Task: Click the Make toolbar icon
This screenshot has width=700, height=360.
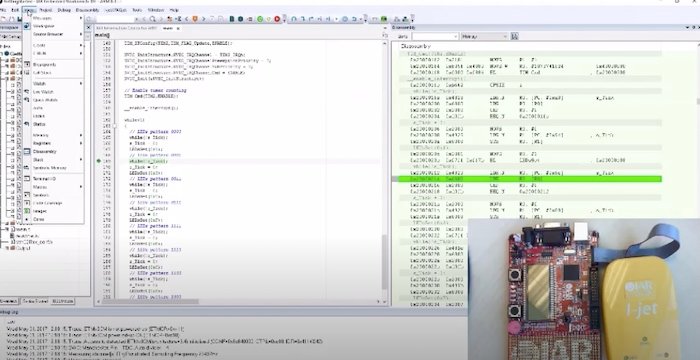Action: (240, 19)
